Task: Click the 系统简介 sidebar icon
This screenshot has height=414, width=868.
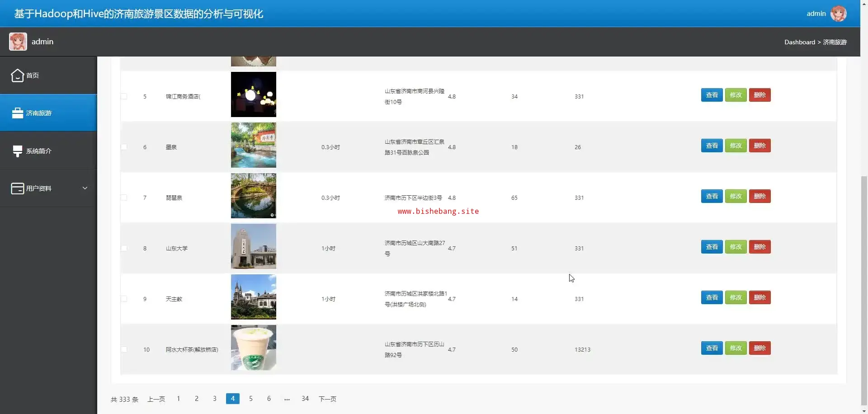Action: coord(17,151)
